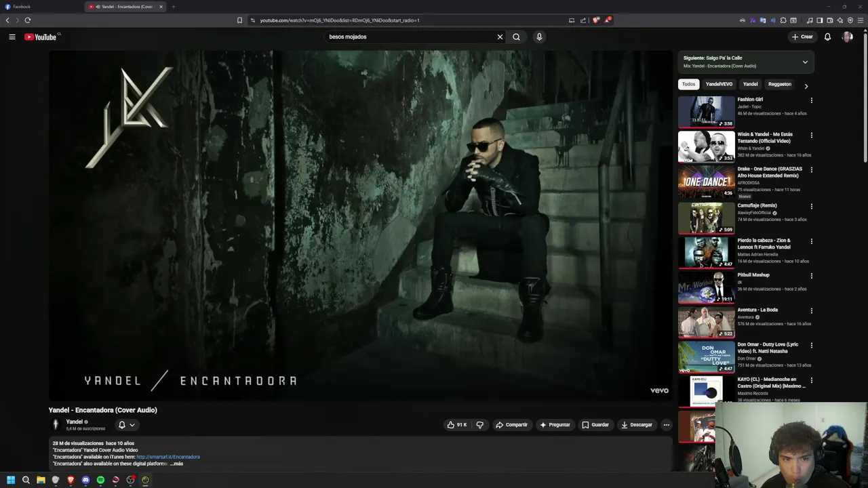Open channel notification settings bell dropdown

point(127,425)
